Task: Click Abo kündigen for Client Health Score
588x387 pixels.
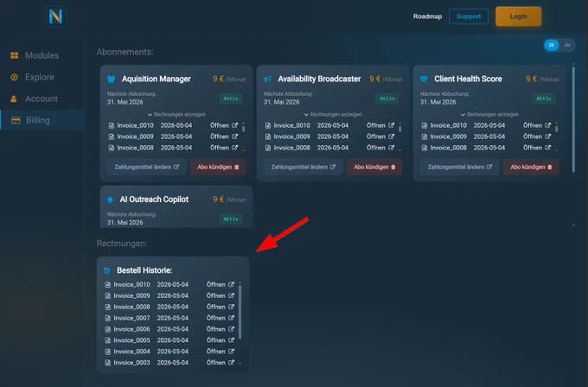Action: 531,167
